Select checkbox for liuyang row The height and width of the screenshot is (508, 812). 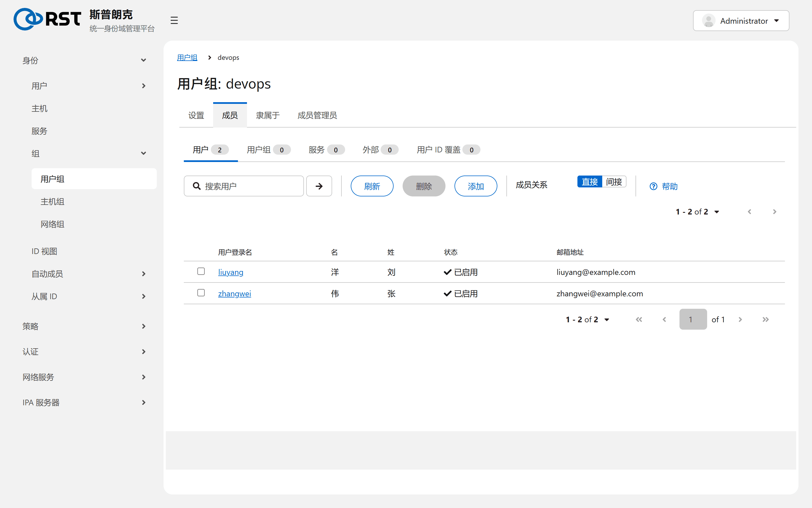pos(201,271)
